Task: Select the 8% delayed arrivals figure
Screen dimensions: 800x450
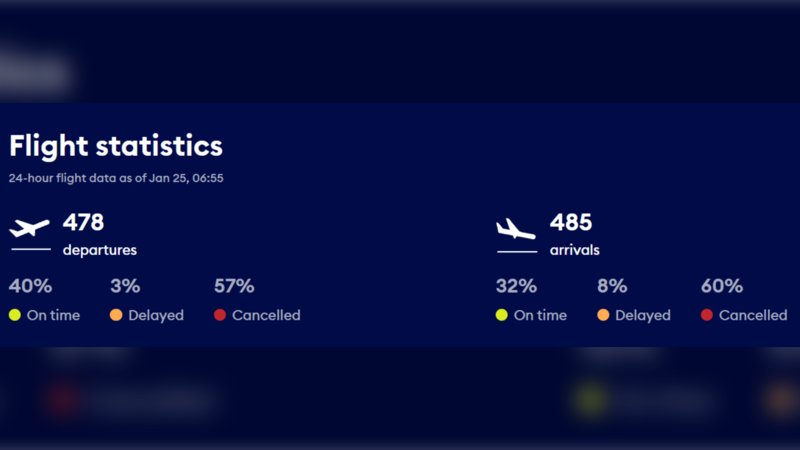Action: point(612,286)
